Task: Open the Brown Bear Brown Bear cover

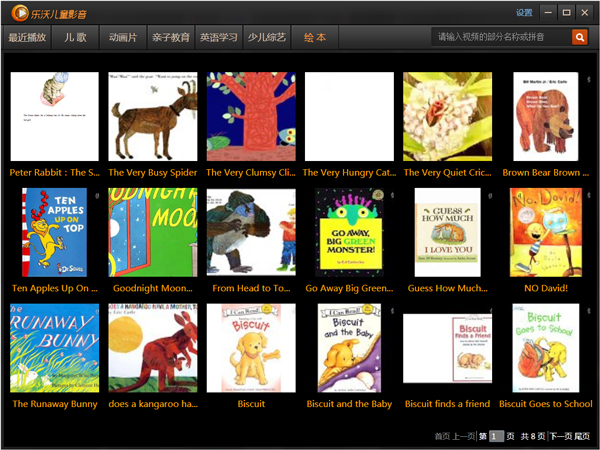Action: point(546,116)
